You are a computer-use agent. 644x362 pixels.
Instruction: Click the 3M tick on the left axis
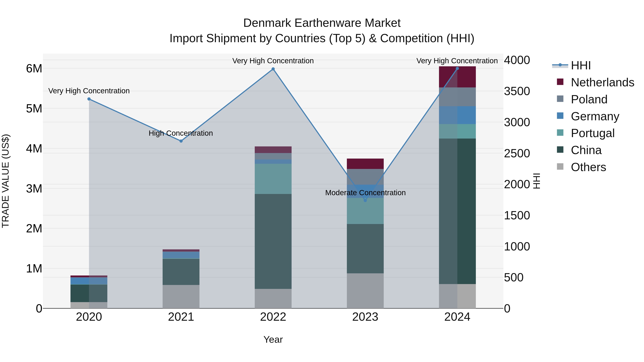tap(34, 189)
